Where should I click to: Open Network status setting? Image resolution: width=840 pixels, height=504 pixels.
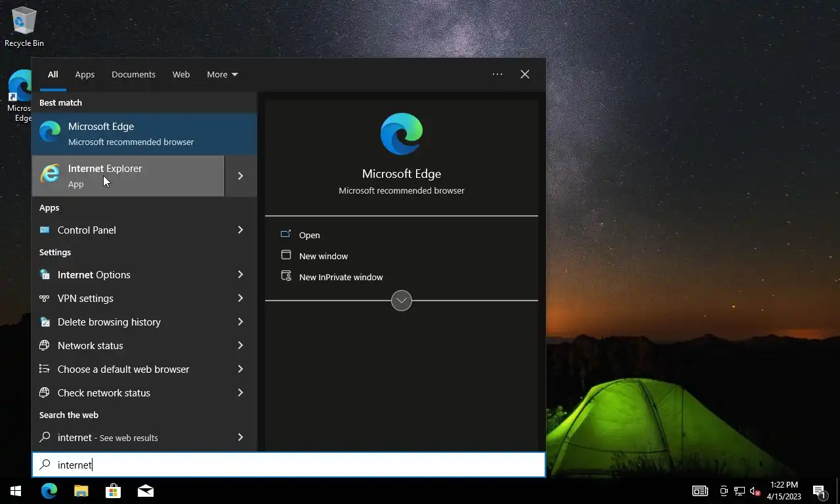coord(128,345)
